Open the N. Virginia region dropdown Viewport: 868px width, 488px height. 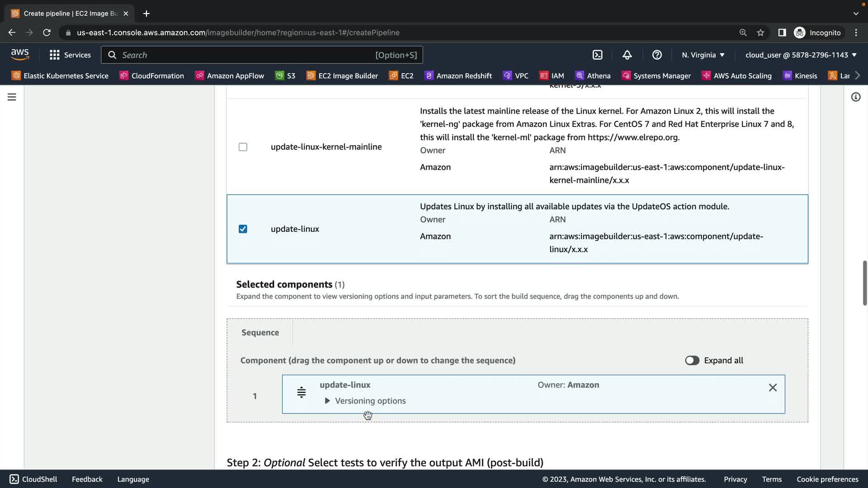pyautogui.click(x=703, y=55)
